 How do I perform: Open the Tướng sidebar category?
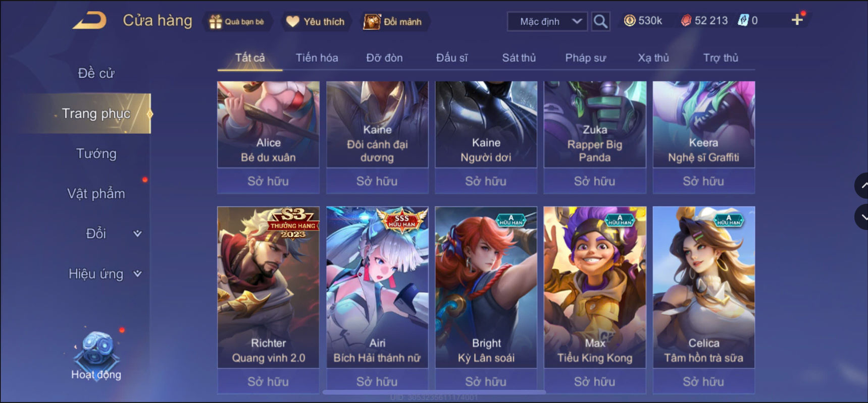(96, 153)
